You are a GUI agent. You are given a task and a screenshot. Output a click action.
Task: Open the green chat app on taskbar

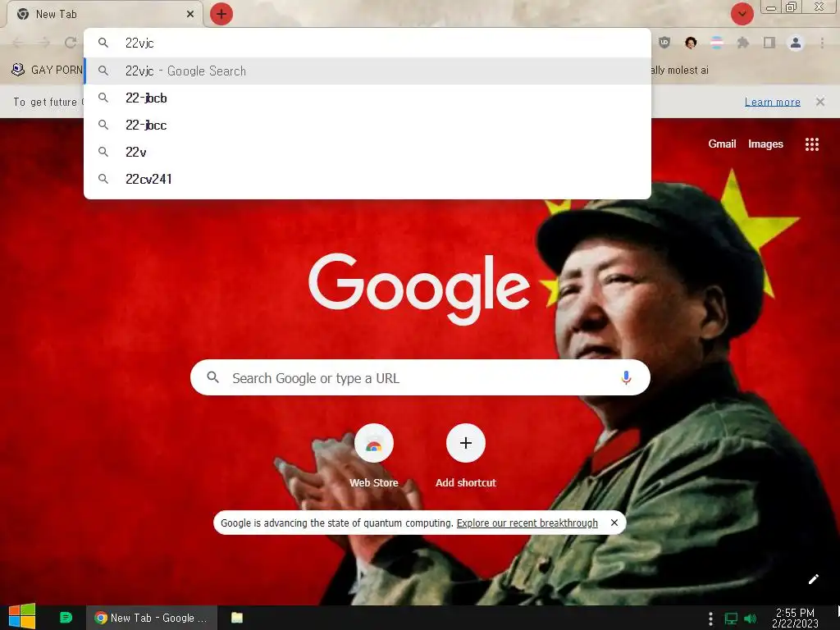click(x=66, y=618)
